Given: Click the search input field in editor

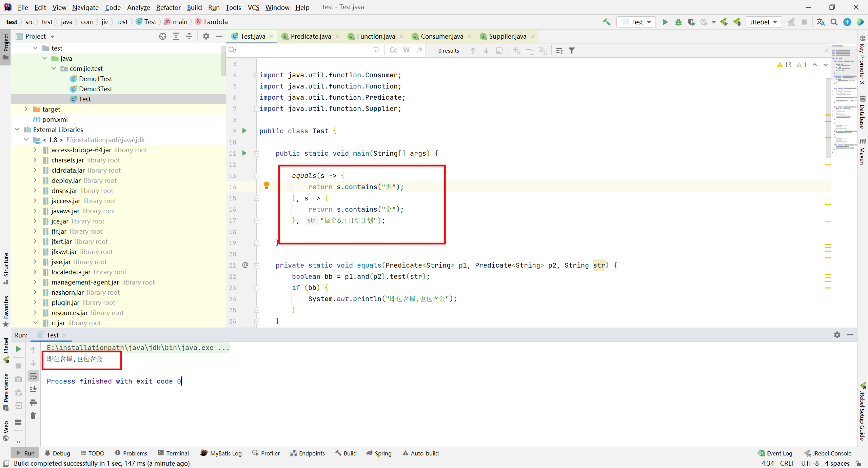Looking at the screenshot, I should (x=305, y=50).
